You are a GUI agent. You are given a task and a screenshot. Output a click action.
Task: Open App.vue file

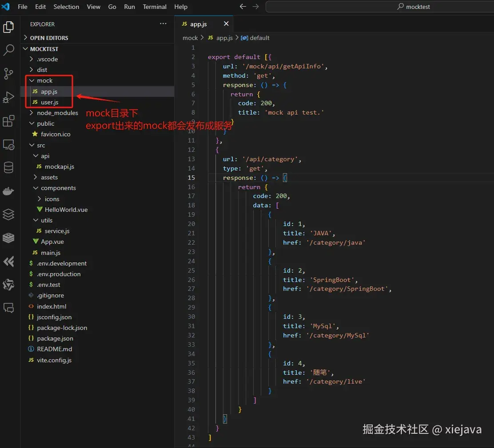(97, 242)
